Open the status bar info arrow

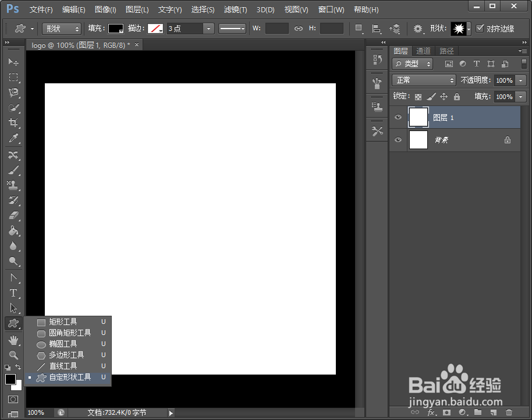pos(171,413)
